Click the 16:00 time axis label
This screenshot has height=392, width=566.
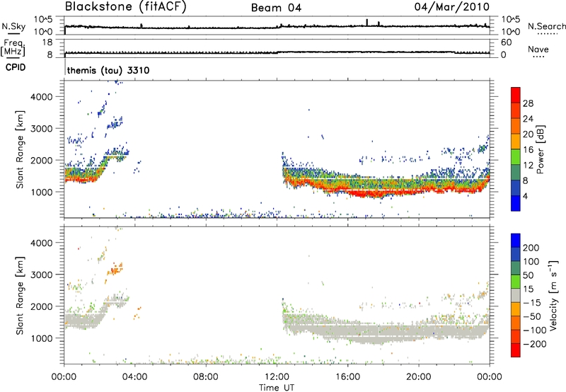tap(347, 377)
